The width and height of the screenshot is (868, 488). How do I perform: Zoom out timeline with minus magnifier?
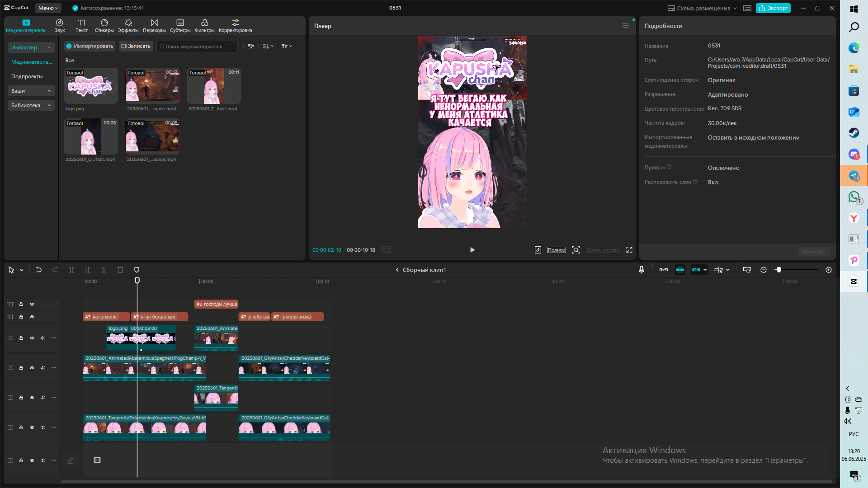click(x=764, y=270)
